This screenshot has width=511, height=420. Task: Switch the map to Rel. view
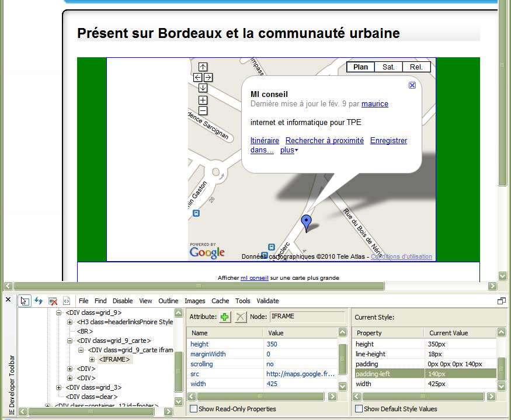(x=416, y=67)
